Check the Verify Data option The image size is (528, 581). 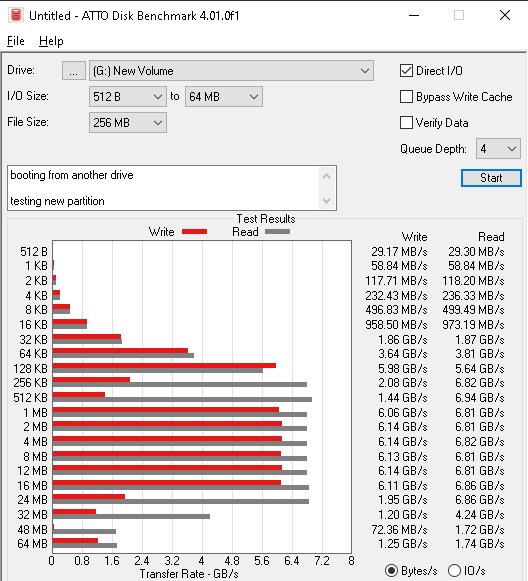(x=406, y=123)
